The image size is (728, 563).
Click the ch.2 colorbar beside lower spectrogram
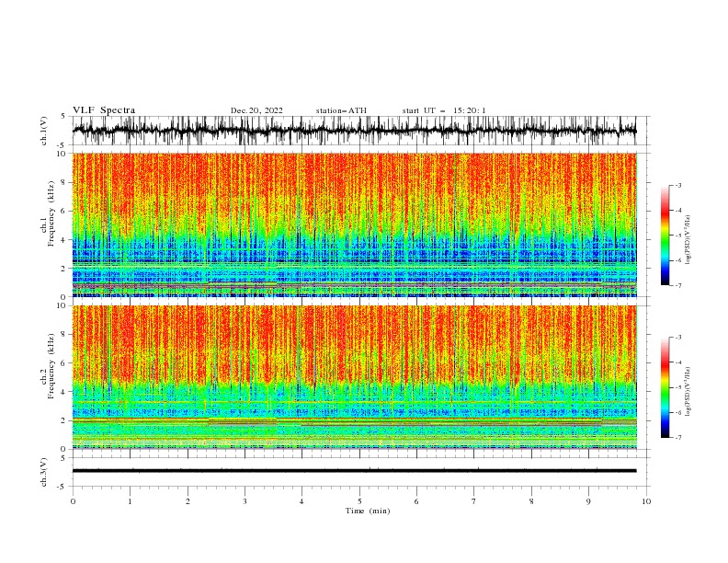665,387
